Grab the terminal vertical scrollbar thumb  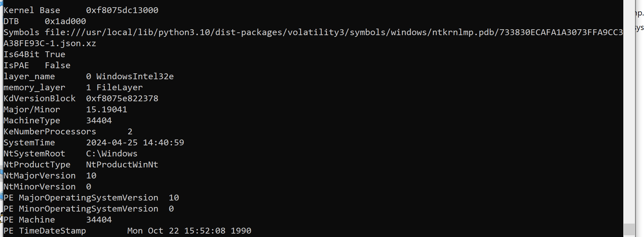(629, 229)
